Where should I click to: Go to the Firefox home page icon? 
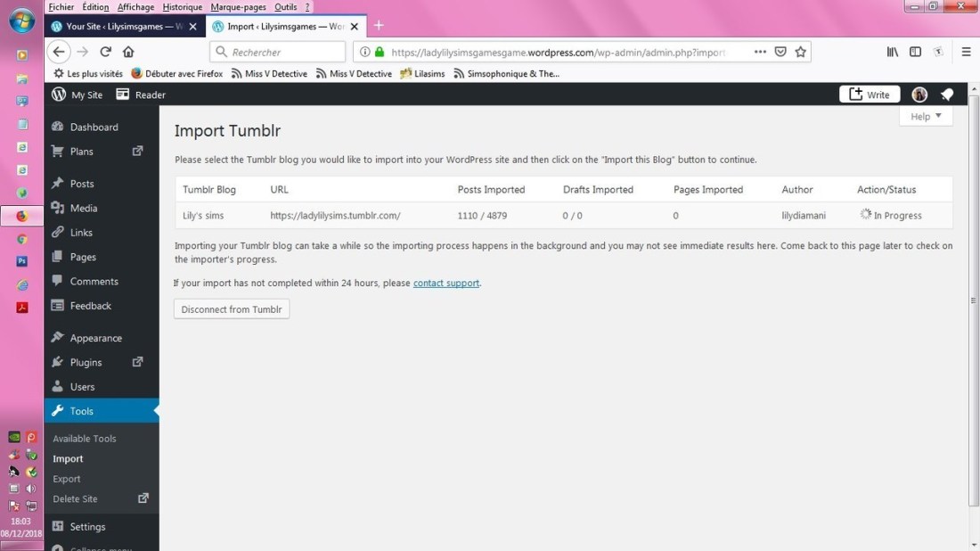tap(128, 52)
